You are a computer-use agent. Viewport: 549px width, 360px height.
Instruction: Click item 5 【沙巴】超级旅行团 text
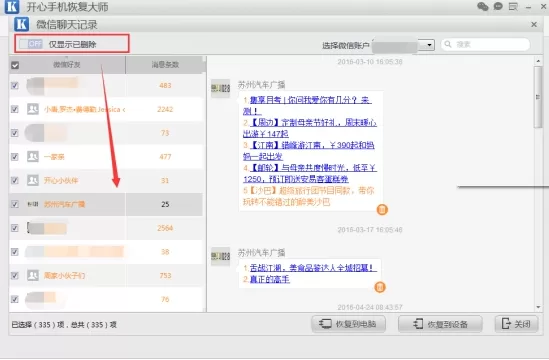point(308,196)
